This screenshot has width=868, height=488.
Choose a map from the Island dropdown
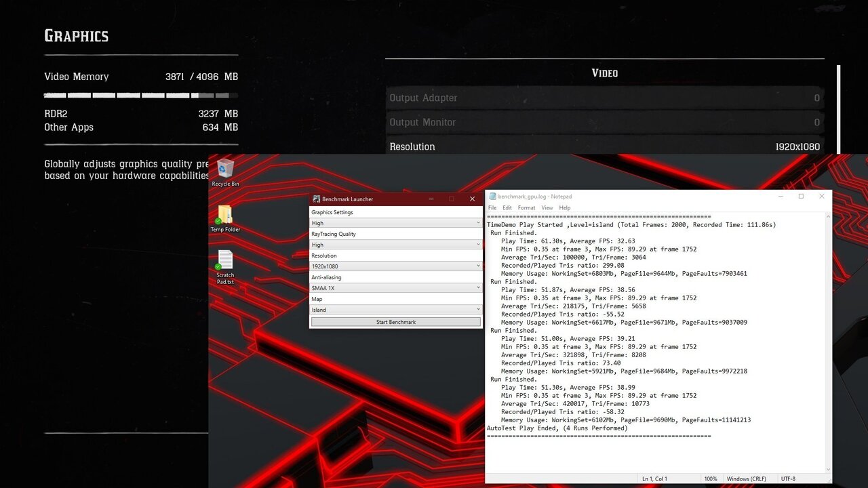pos(395,310)
